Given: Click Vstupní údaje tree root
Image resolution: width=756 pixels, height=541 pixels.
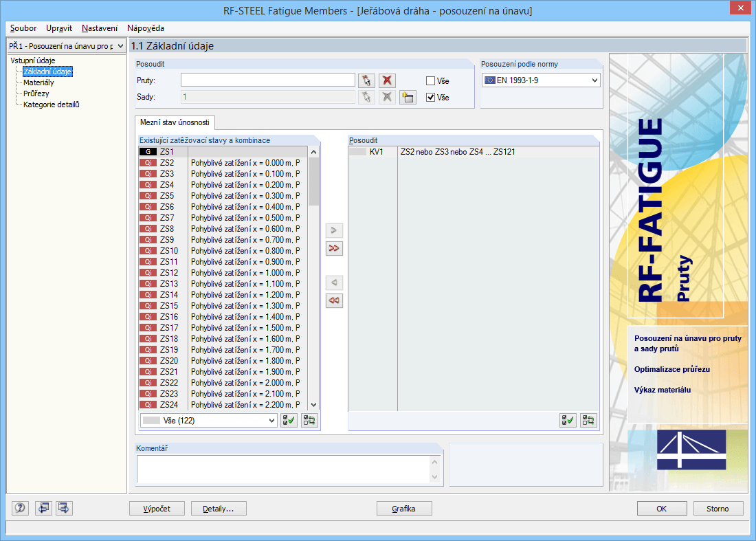Looking at the screenshot, I should tap(33, 60).
